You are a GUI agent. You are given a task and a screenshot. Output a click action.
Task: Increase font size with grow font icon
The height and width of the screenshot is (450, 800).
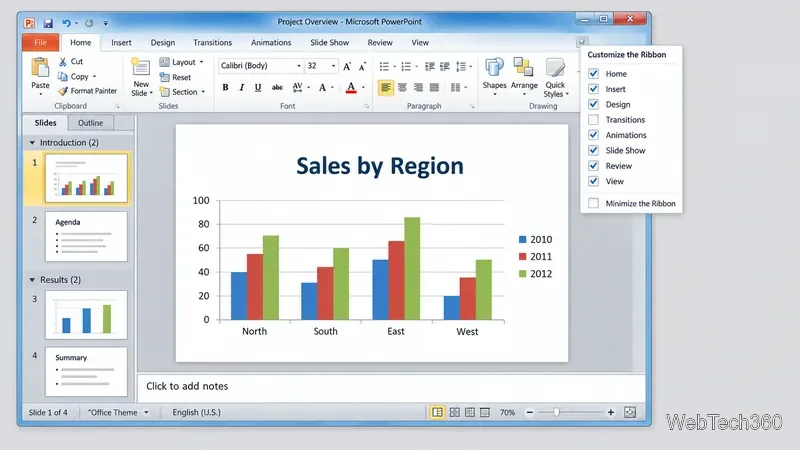click(x=347, y=66)
